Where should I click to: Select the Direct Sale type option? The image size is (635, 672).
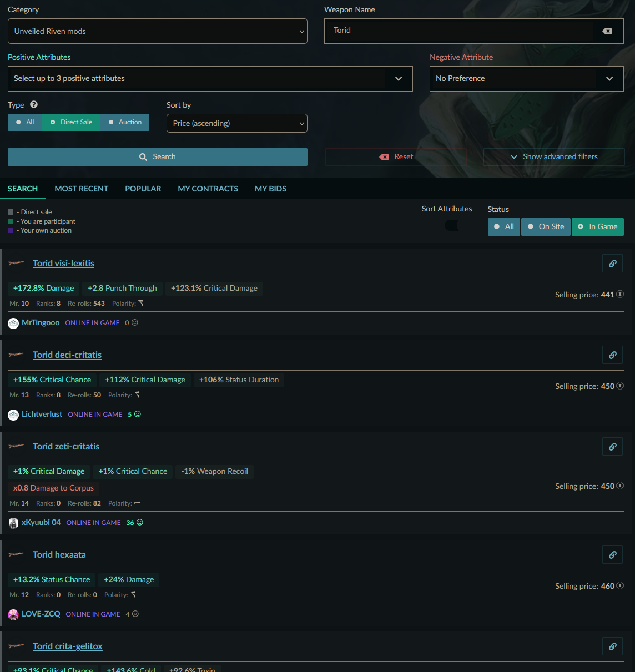[x=71, y=122]
